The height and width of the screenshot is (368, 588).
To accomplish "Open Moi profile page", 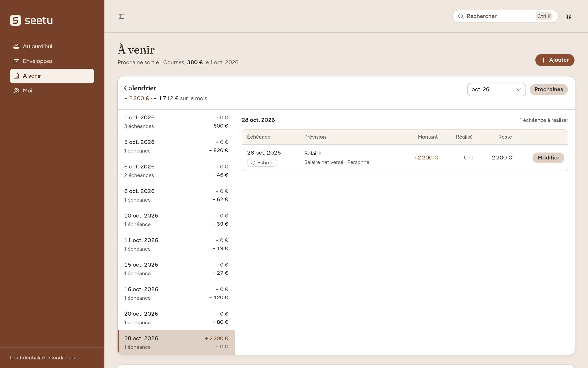I will (52, 91).
